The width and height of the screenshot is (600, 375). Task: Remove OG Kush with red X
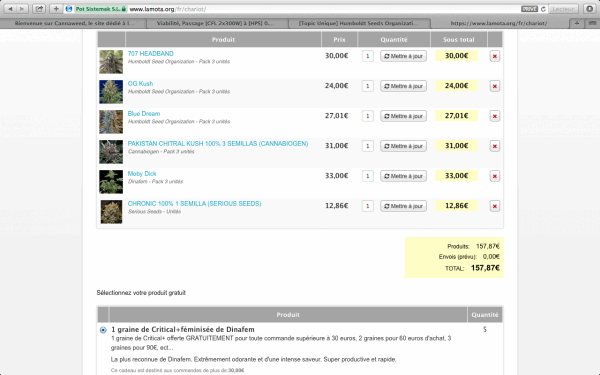pyautogui.click(x=495, y=86)
